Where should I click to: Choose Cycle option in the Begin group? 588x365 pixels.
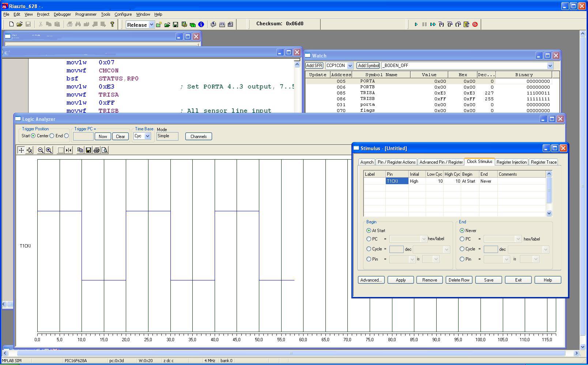[x=369, y=249]
